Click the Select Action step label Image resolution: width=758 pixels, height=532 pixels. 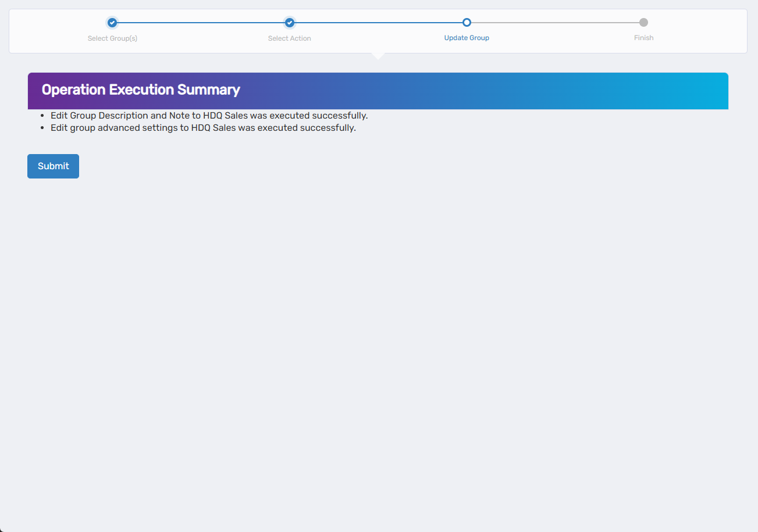point(289,38)
